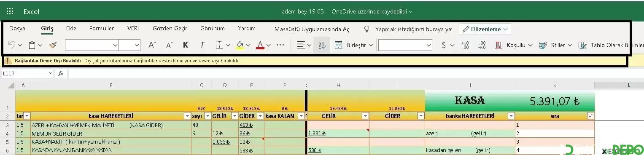Open the Gözden Geçir tab
This screenshot has height=155, width=644.
(170, 29)
